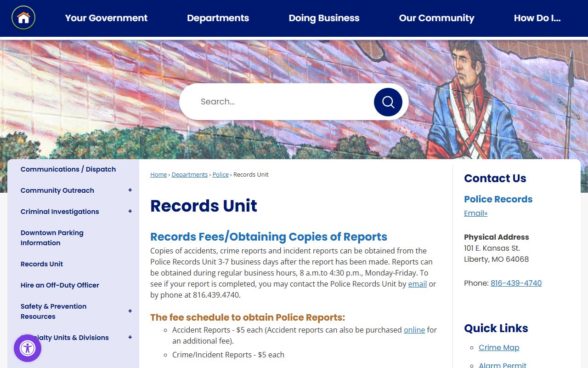Click the email link in paragraph
588x368 pixels.
[418, 284]
